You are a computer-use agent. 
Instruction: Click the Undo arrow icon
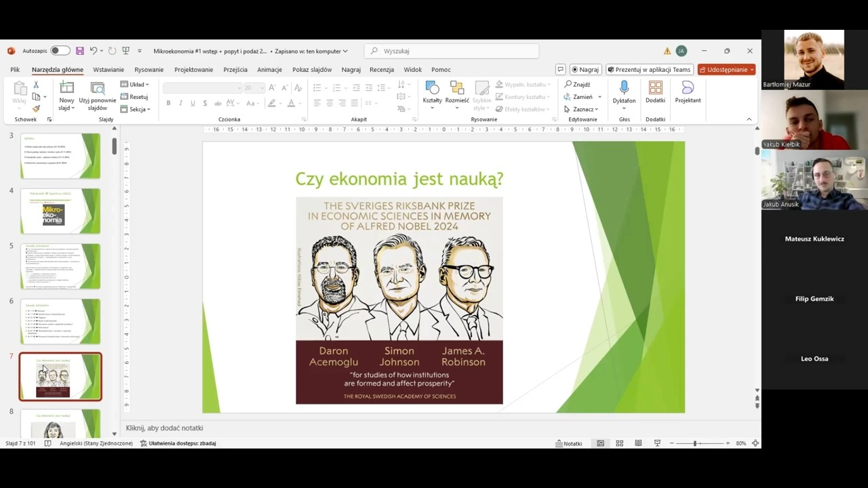(94, 51)
